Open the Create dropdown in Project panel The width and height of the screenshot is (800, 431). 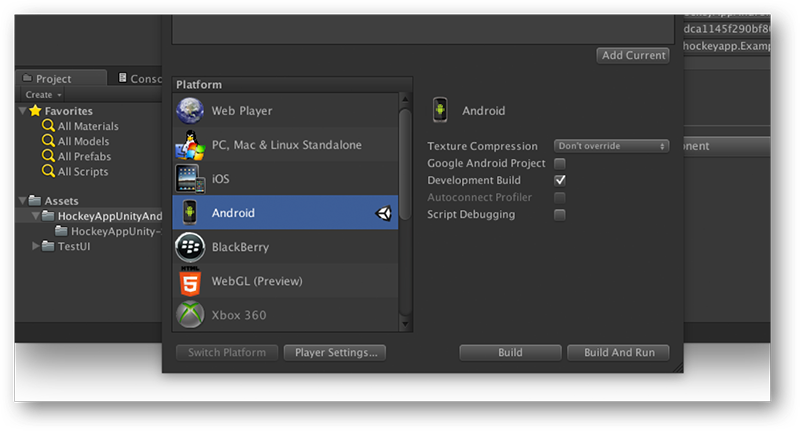[x=43, y=95]
